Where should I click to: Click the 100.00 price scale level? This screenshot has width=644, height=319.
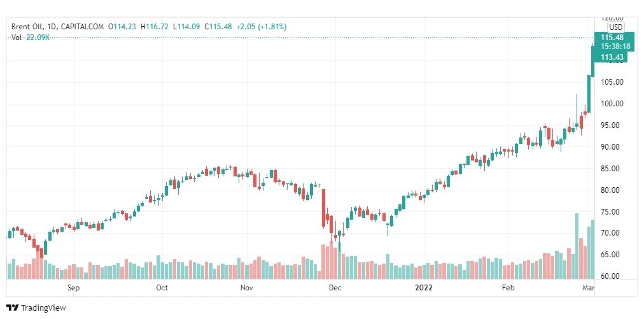click(612, 104)
